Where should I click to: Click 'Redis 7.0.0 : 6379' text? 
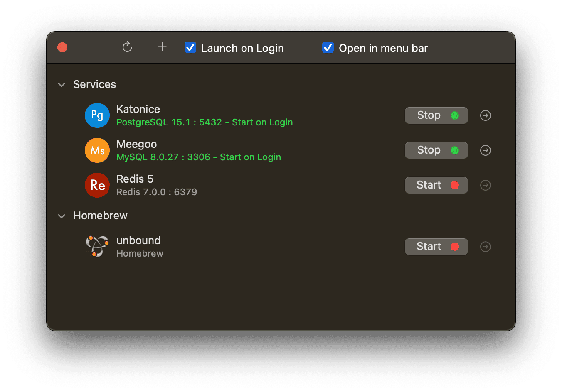click(x=157, y=192)
